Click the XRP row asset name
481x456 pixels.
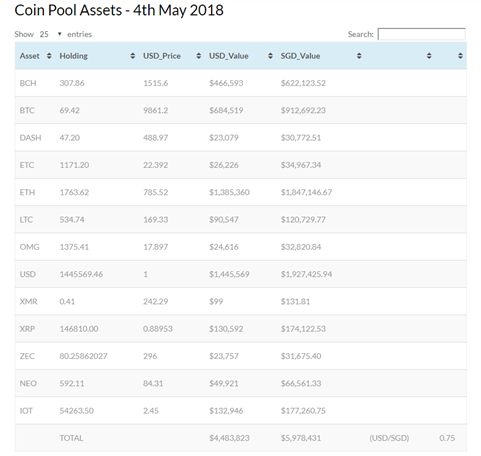27,329
